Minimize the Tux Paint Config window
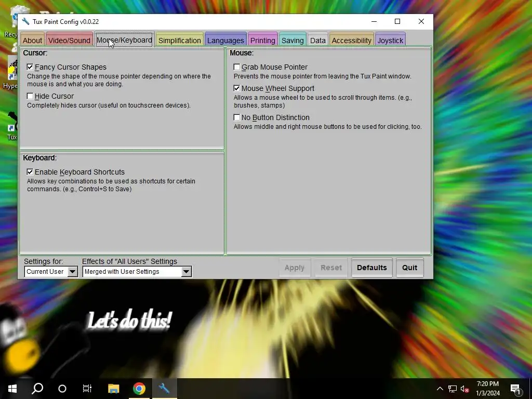This screenshot has height=399, width=532. (x=374, y=21)
